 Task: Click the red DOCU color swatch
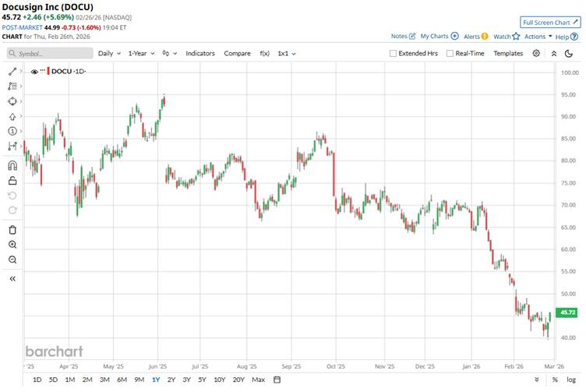[x=48, y=71]
